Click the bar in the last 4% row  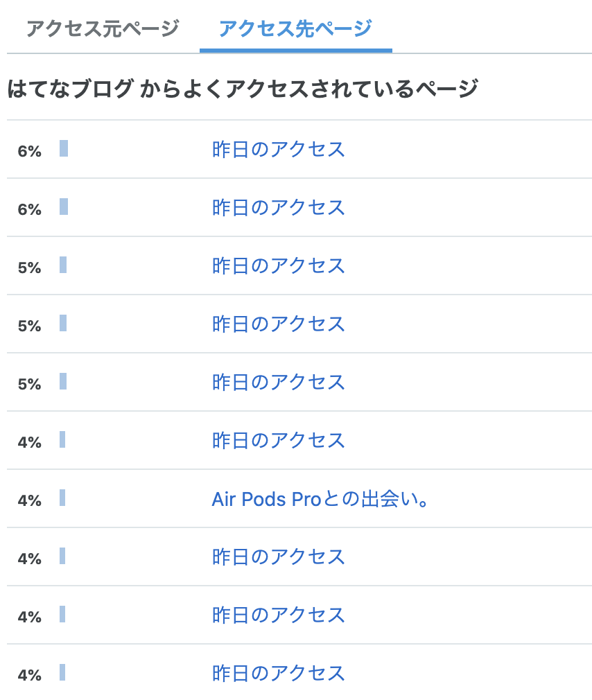62,673
